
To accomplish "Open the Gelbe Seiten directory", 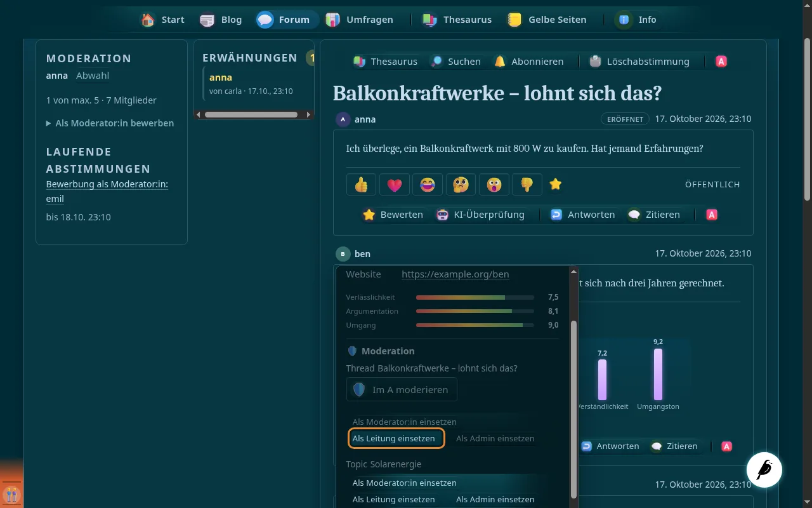I will (x=547, y=20).
